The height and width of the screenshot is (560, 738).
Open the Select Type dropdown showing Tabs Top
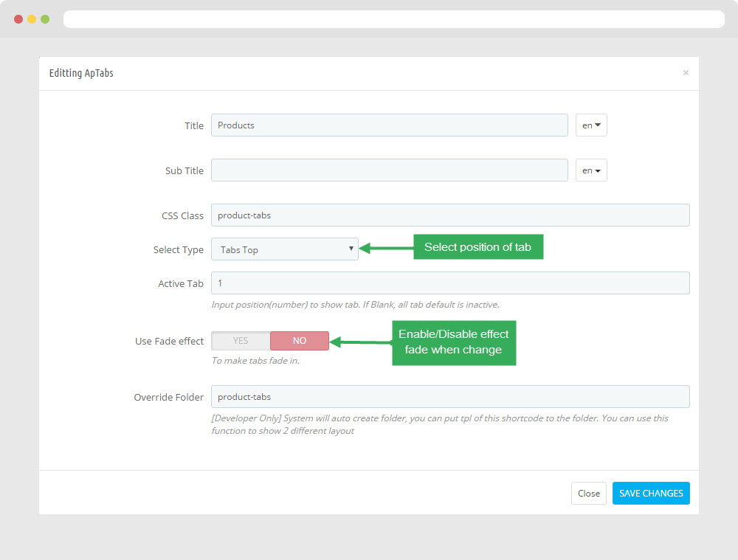point(285,249)
